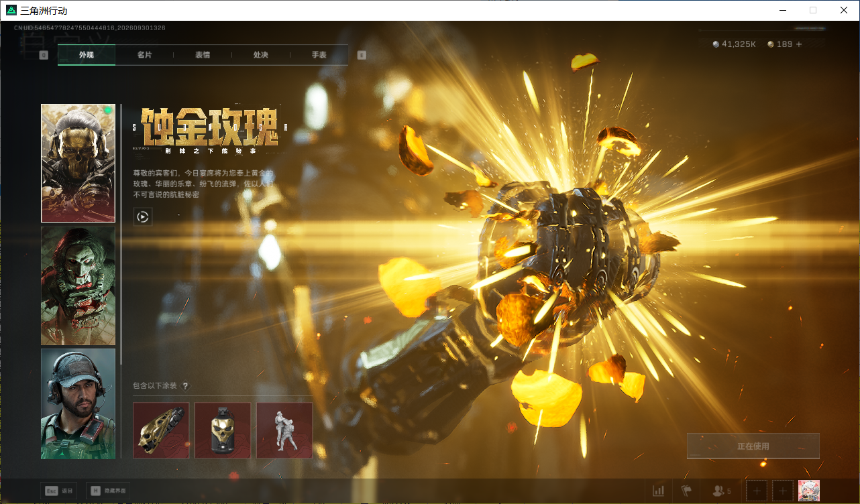860x504 pixels.
Task: Click the Q previous-tab key icon
Action: (x=44, y=55)
